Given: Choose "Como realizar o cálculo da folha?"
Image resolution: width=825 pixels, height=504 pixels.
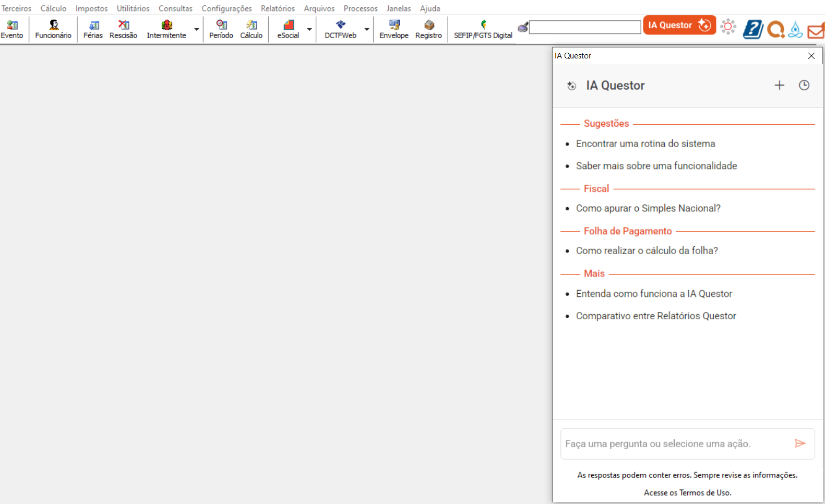Looking at the screenshot, I should 647,251.
